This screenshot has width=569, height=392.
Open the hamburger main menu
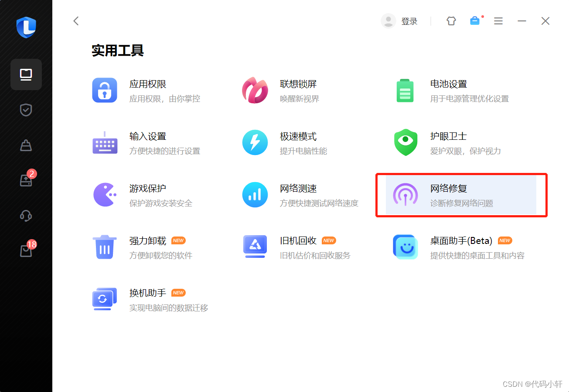click(x=498, y=21)
